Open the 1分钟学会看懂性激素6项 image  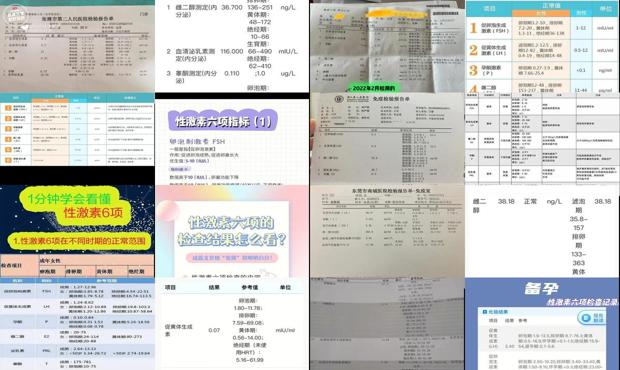77,230
